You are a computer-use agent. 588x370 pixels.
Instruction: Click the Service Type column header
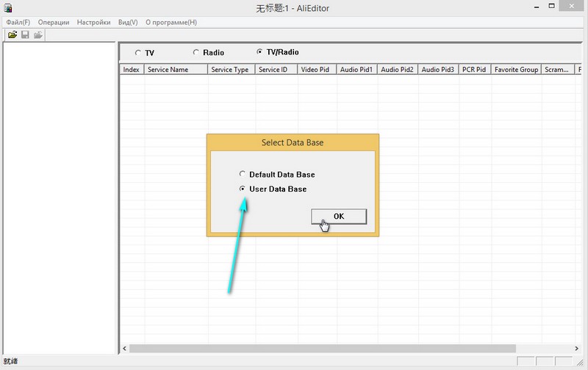(232, 69)
